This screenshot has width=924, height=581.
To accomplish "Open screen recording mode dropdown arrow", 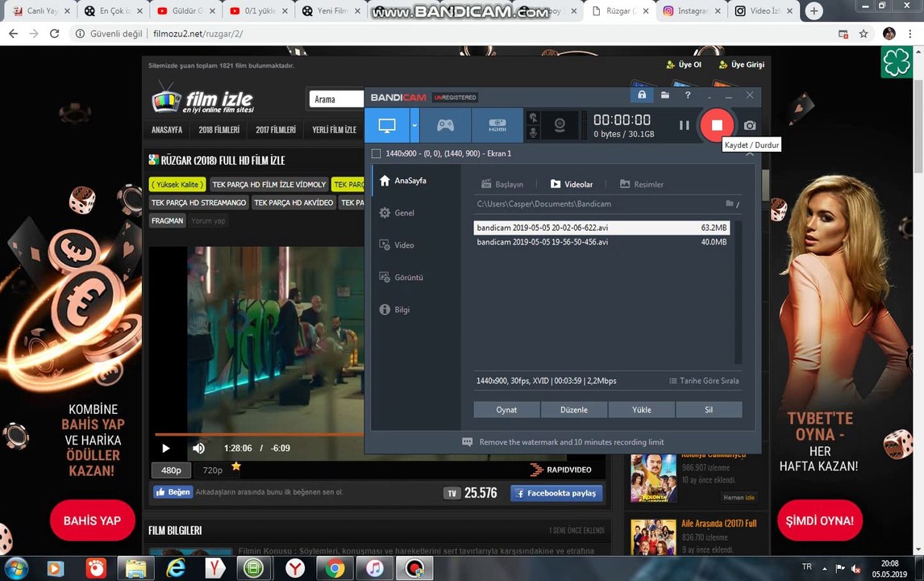I will 415,125.
